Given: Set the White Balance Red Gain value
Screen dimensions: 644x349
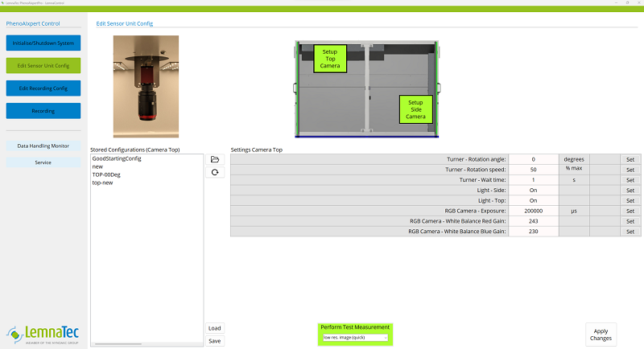Looking at the screenshot, I should click(x=630, y=221).
